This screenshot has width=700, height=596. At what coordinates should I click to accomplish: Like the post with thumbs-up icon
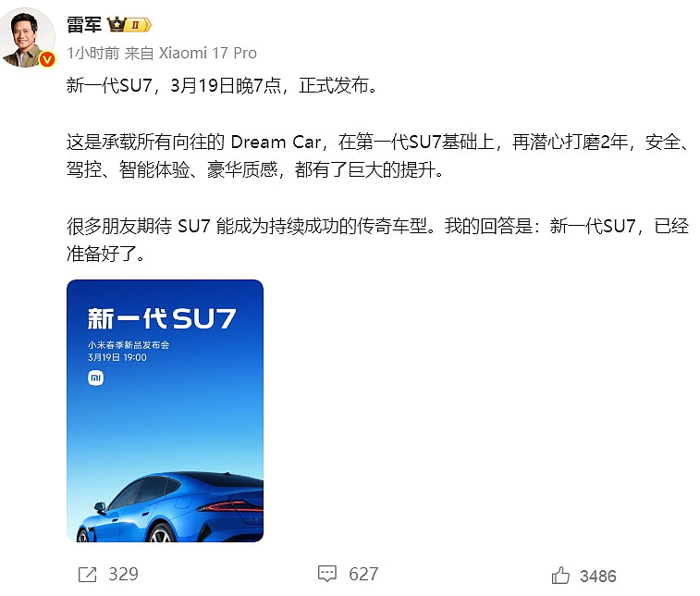click(560, 576)
